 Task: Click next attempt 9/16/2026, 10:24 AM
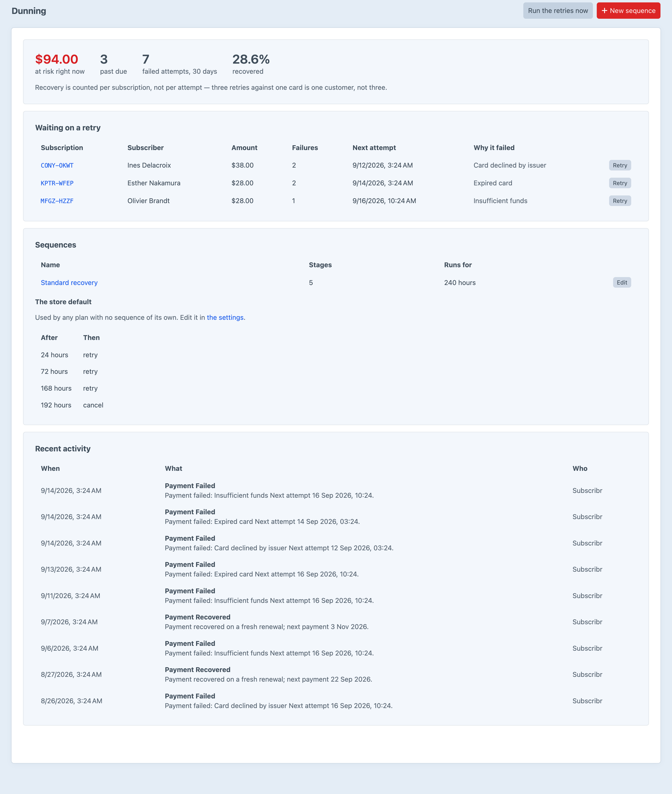click(384, 201)
